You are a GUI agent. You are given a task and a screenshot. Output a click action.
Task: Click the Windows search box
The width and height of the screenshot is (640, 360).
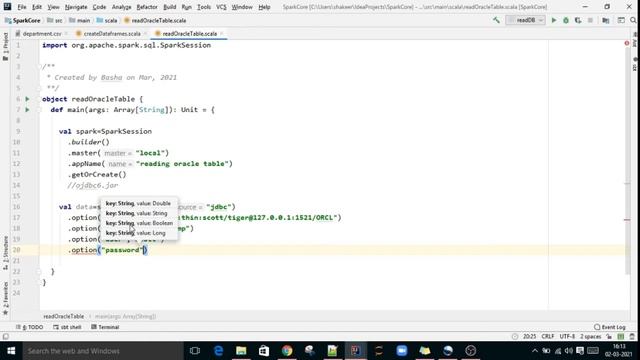[x=102, y=351]
